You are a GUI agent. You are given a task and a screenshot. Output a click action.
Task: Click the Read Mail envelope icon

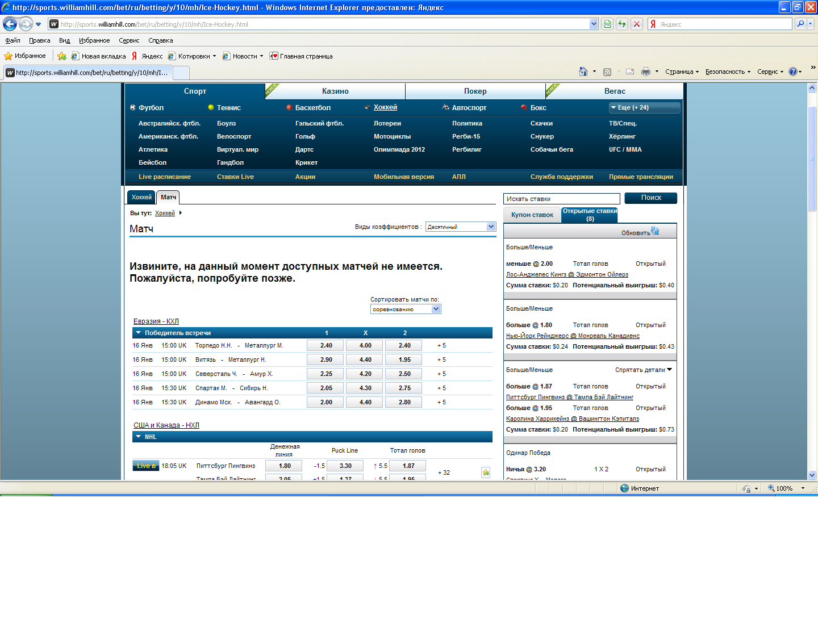[630, 72]
